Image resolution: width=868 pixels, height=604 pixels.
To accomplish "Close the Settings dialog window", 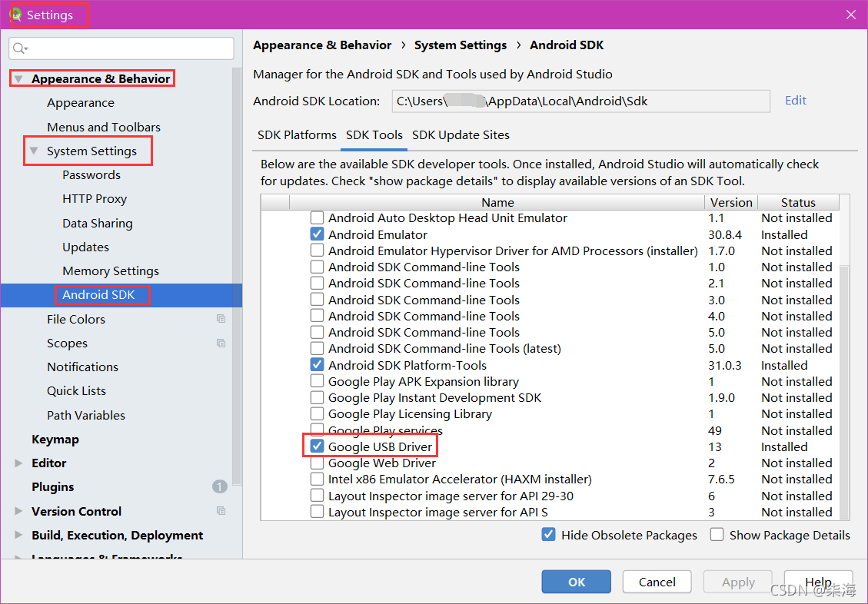I will 851,15.
